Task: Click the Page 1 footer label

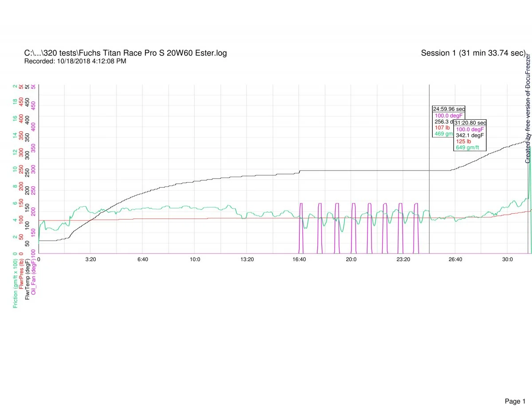Action: coord(515,389)
